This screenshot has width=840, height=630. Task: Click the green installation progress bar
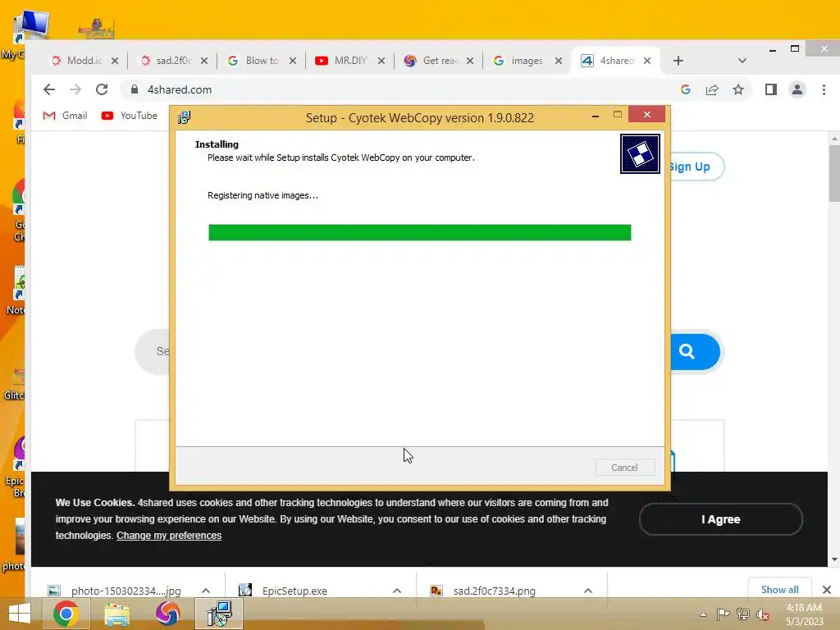[419, 232]
